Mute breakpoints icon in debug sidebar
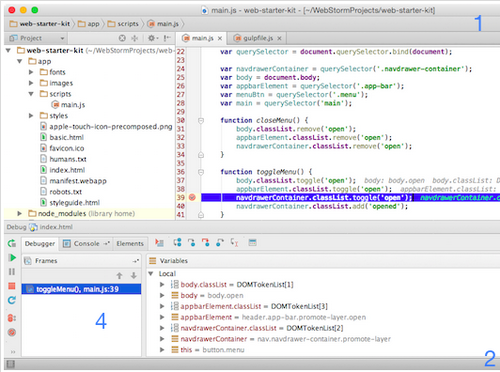Screen dimensions: 500x372 click(x=12, y=332)
